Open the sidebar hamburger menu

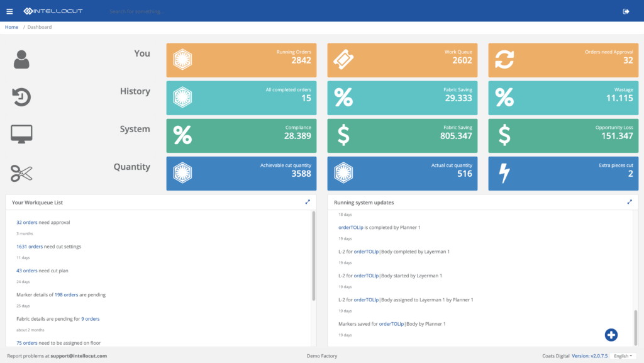coord(9,11)
